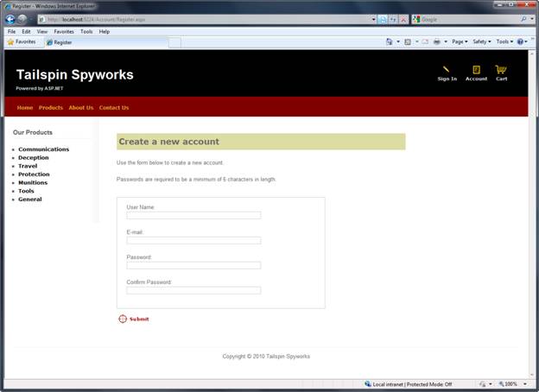
Task: Click the Submit crosshair icon
Action: coord(123,319)
